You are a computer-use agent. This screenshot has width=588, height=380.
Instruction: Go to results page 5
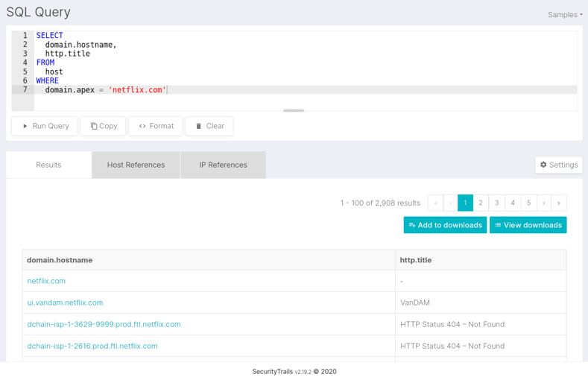point(528,203)
